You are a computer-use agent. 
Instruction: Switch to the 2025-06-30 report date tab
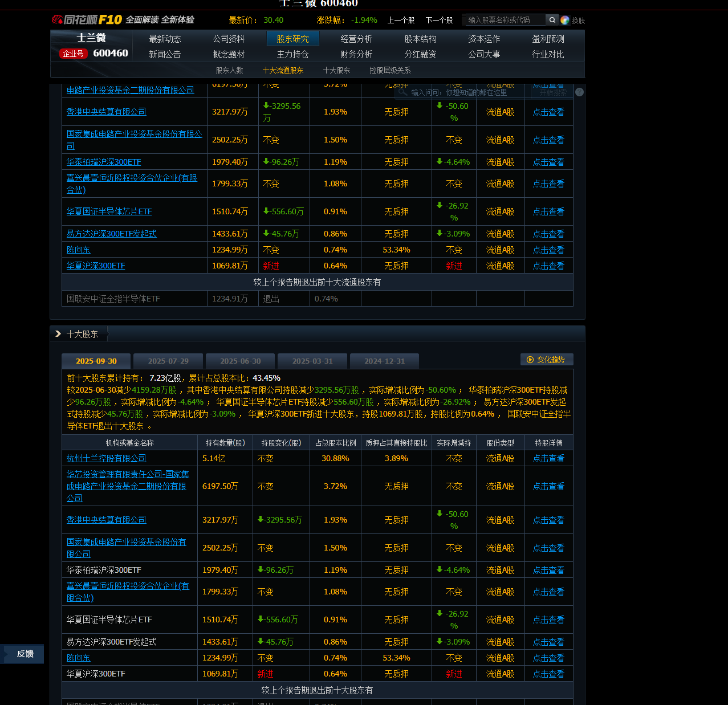[x=241, y=361]
